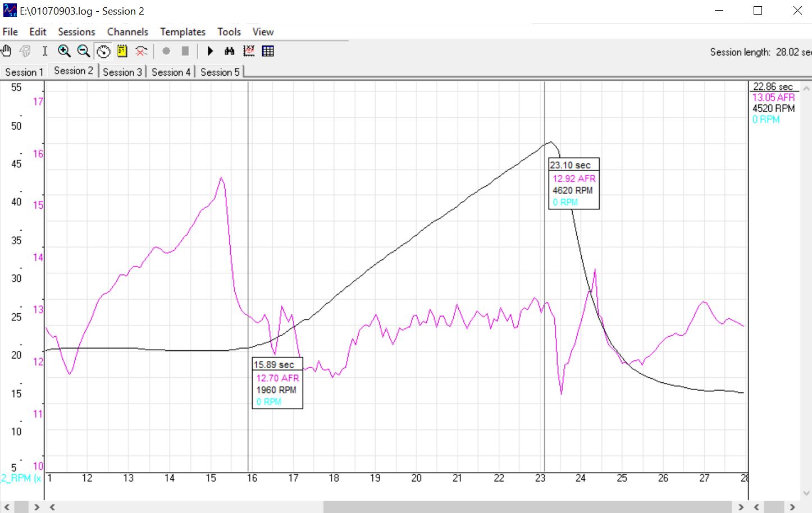Screen dimensions: 812x513
Task: Open the Tools menu
Action: (x=229, y=32)
